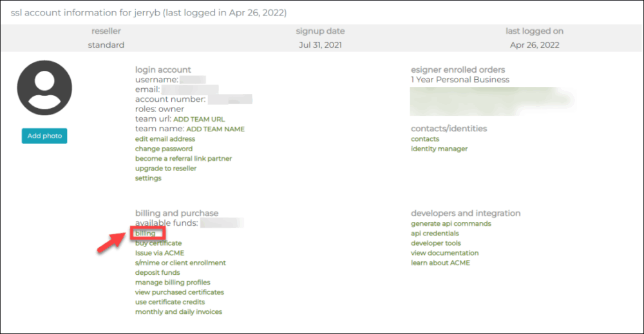View purchased certificates link
Viewport: 644px width, 334px height.
point(179,292)
